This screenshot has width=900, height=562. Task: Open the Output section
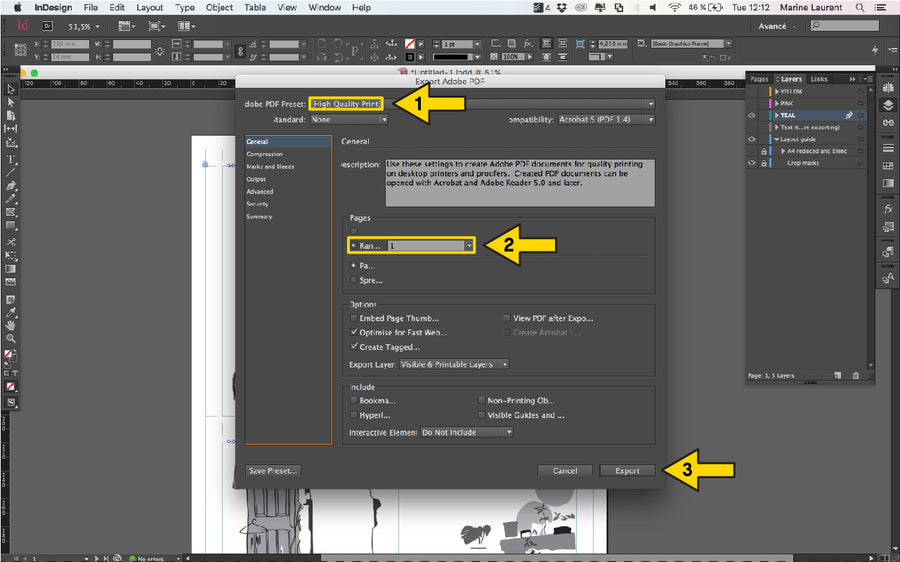click(x=256, y=179)
